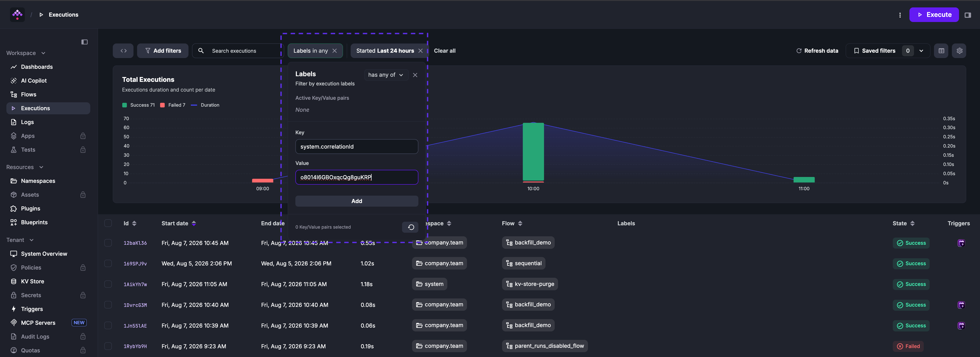Image resolution: width=980 pixels, height=357 pixels.
Task: Click the lock icon beside Audit Logs
Action: [83, 337]
